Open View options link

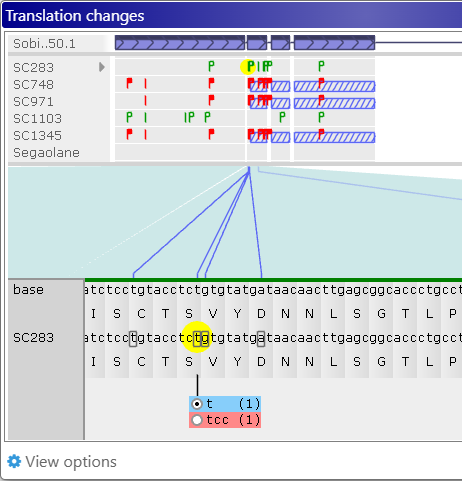tap(71, 462)
